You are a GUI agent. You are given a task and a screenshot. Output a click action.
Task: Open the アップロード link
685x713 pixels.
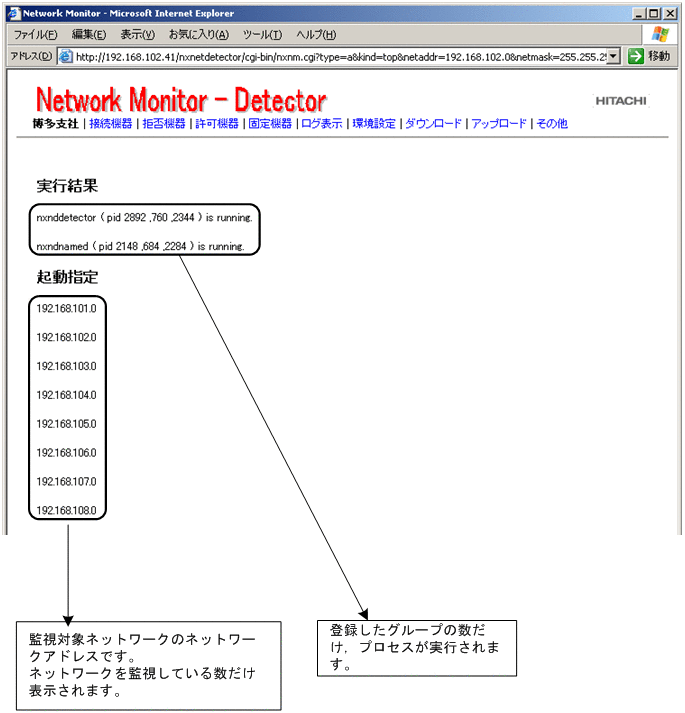499,124
